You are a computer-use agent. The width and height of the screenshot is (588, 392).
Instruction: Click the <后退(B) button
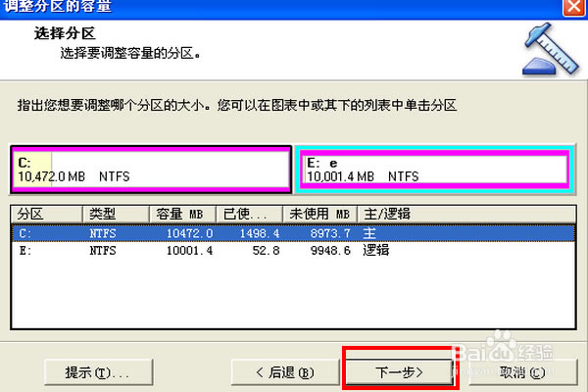click(285, 372)
